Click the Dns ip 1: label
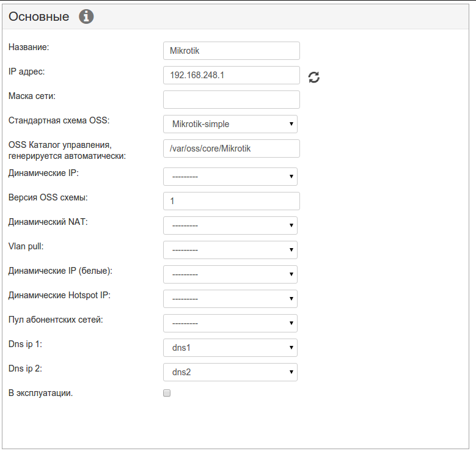 click(x=25, y=344)
